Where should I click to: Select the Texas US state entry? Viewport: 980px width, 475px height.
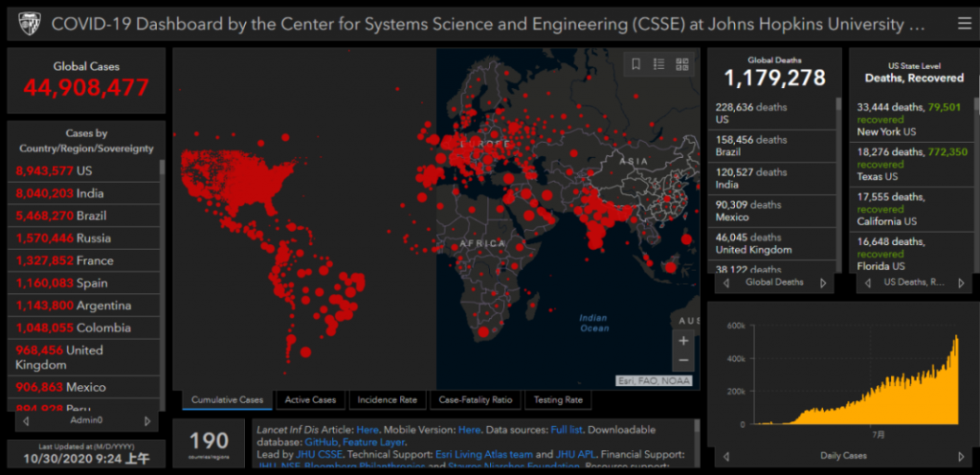(x=911, y=165)
